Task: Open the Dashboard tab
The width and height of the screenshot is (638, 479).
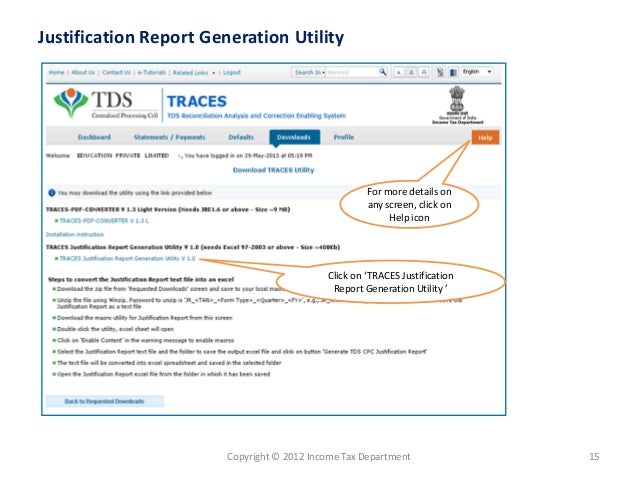Action: coord(94,137)
